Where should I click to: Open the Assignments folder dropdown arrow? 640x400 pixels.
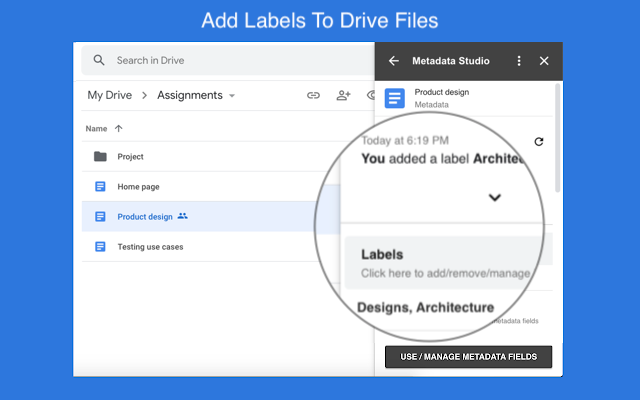tap(232, 96)
